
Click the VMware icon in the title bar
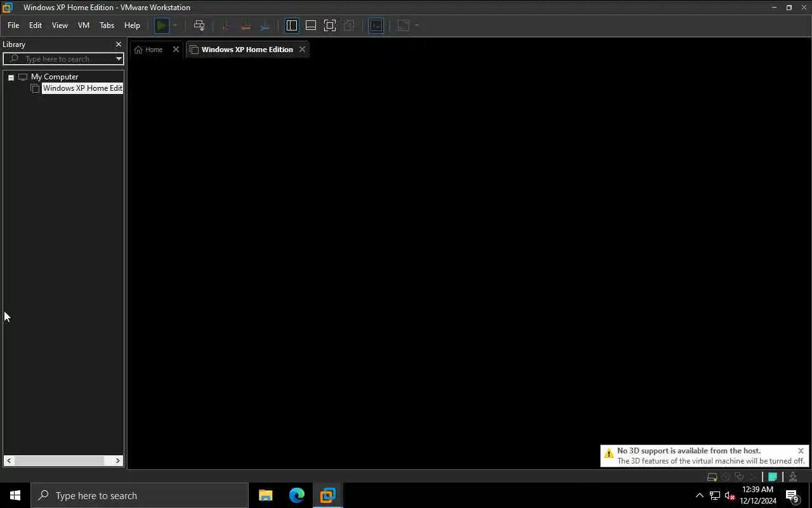pyautogui.click(x=8, y=8)
